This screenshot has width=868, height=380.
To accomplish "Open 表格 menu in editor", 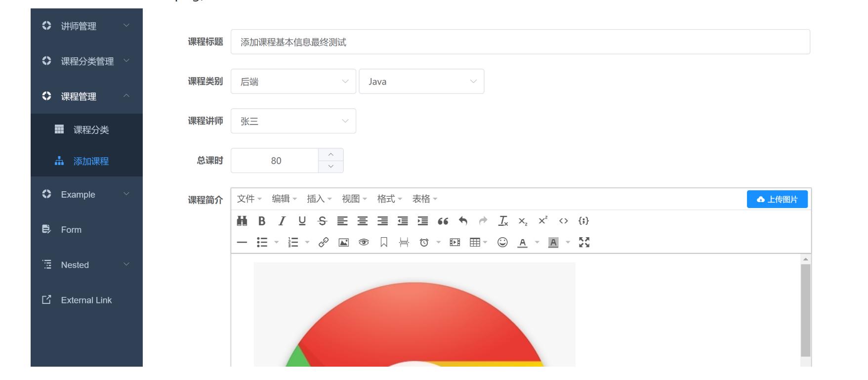I will [425, 199].
